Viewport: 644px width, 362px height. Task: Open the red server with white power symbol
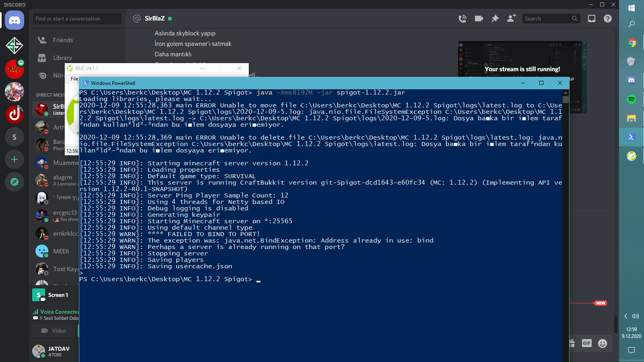(x=14, y=114)
